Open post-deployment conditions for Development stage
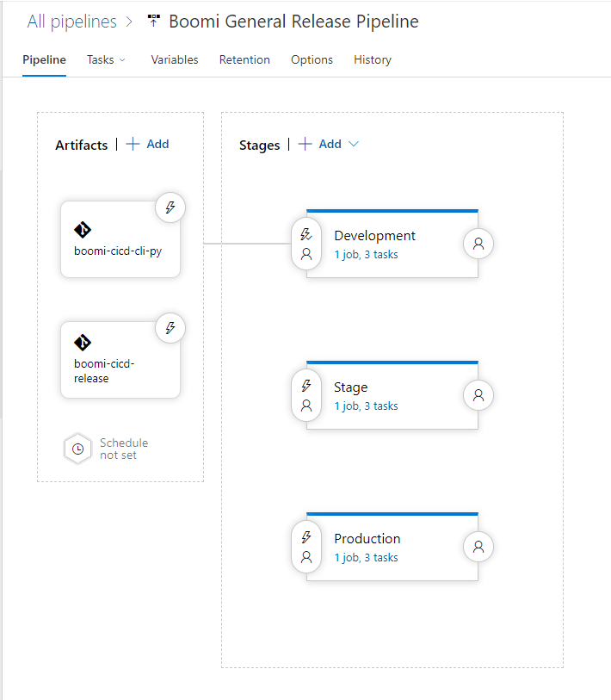Screen dimensions: 611x700 478,244
